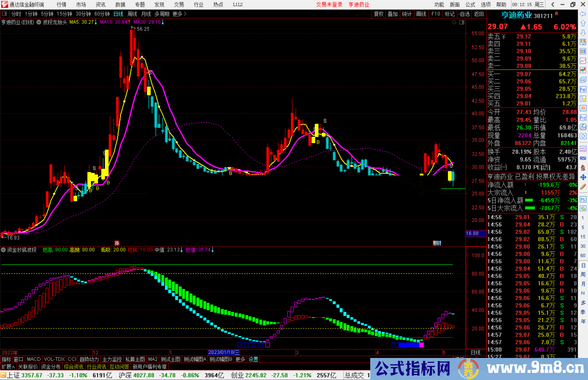The height and width of the screenshot is (380, 588).
Task: Click the stacked windows sidebar icon
Action: click(x=583, y=80)
